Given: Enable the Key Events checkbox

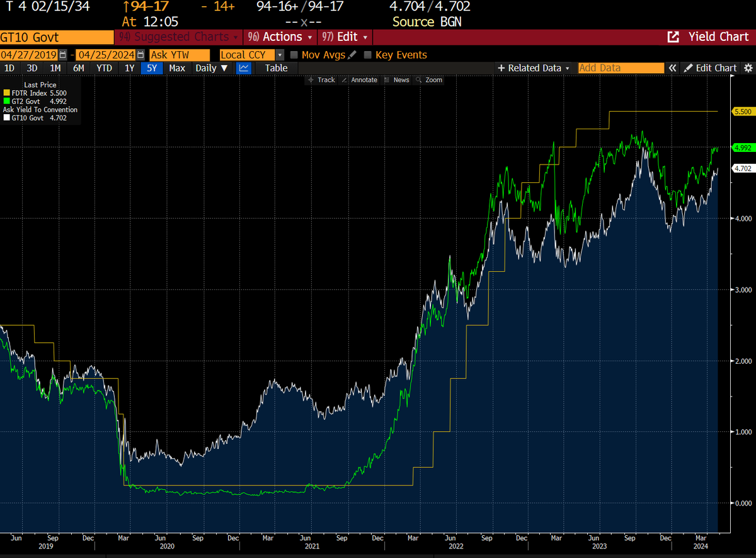Looking at the screenshot, I should (367, 54).
